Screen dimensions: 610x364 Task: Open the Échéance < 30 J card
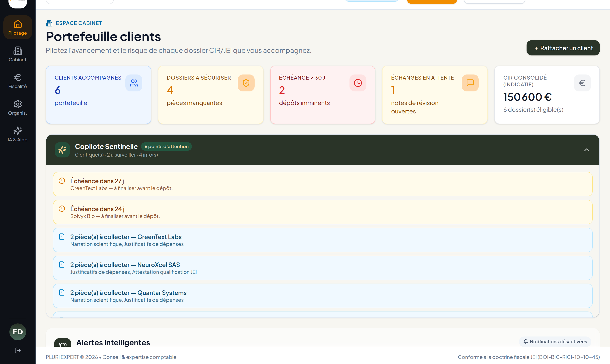point(323,95)
